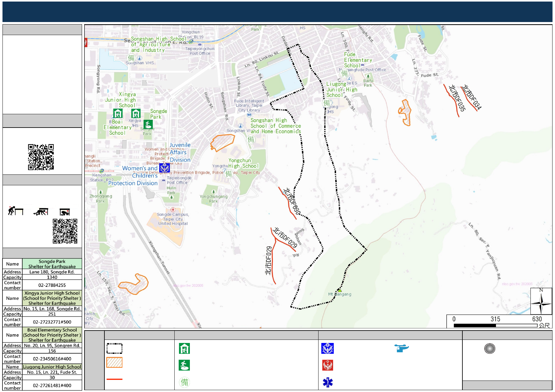Click shelter icon above Boai Elementary School label
This screenshot has height=392, width=555.
point(118,113)
